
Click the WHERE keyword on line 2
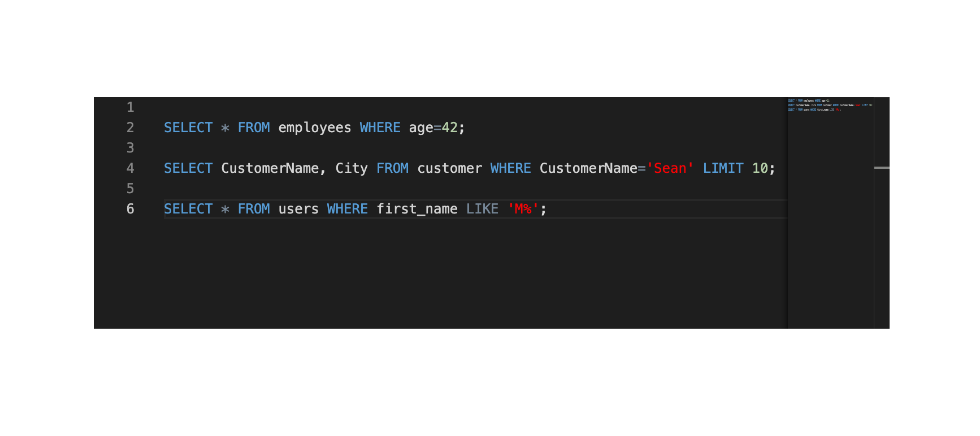click(x=380, y=128)
